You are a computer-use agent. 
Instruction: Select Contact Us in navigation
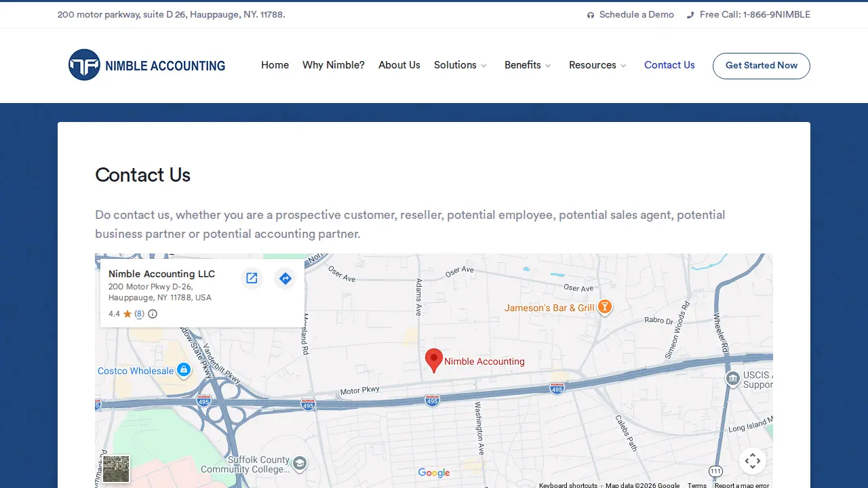(669, 65)
